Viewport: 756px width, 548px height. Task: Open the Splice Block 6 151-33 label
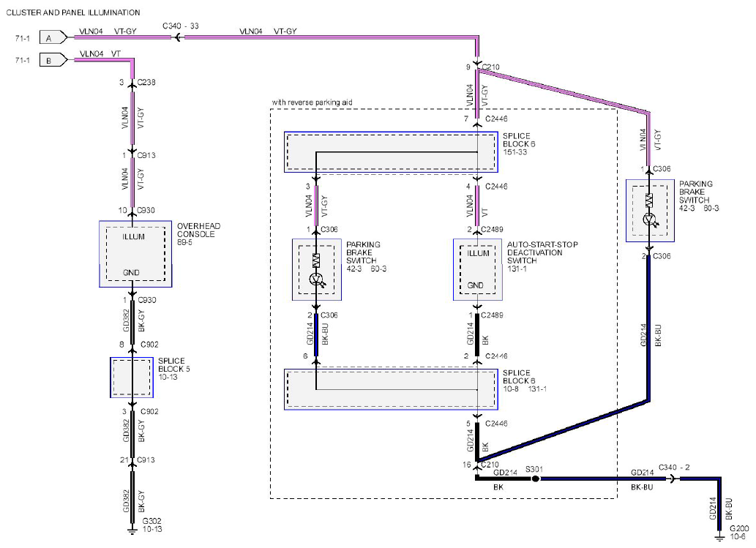point(519,143)
